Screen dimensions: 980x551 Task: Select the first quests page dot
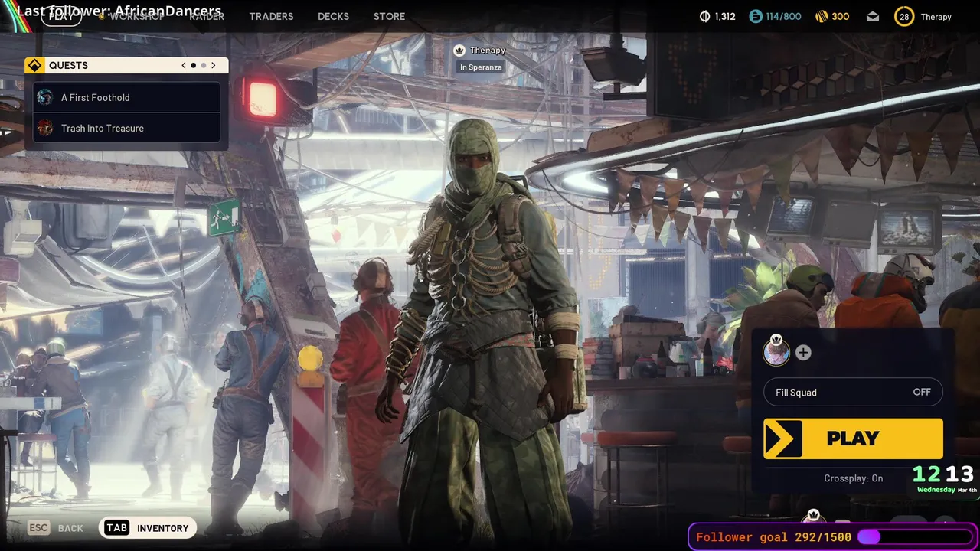[193, 66]
